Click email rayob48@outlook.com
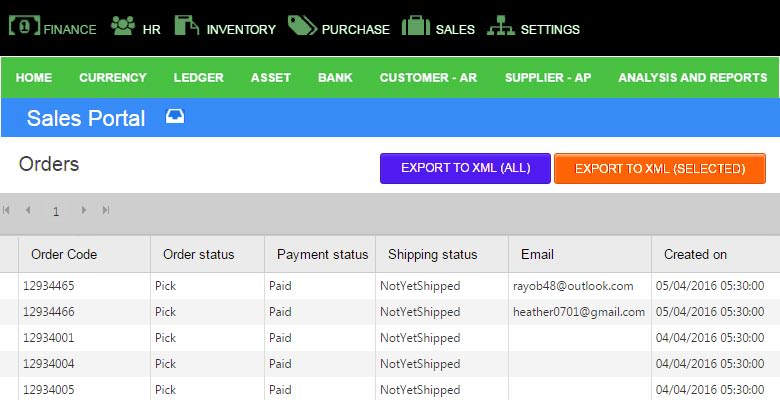The height and width of the screenshot is (400, 780). click(573, 286)
